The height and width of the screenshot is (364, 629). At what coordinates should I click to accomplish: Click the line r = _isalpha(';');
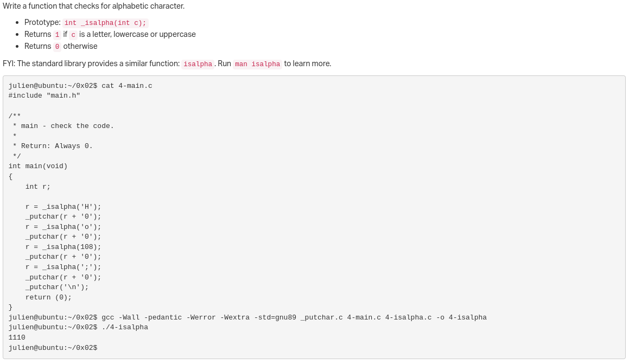click(x=63, y=267)
